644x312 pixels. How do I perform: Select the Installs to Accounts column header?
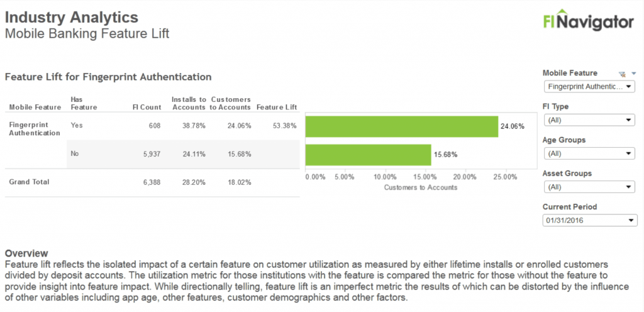point(189,103)
